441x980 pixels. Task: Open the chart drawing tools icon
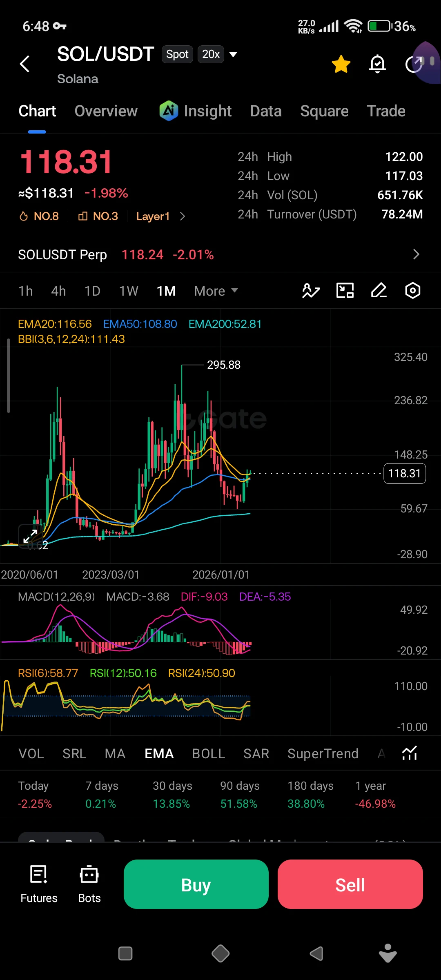311,291
